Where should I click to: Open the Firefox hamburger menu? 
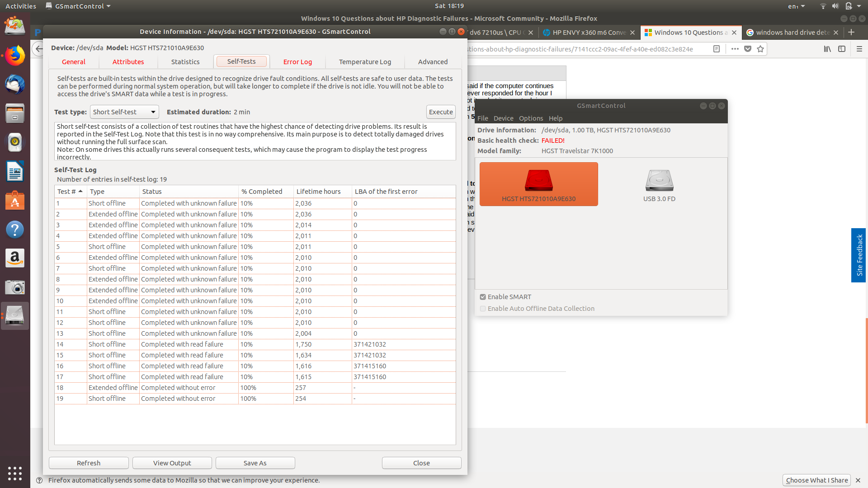point(859,49)
